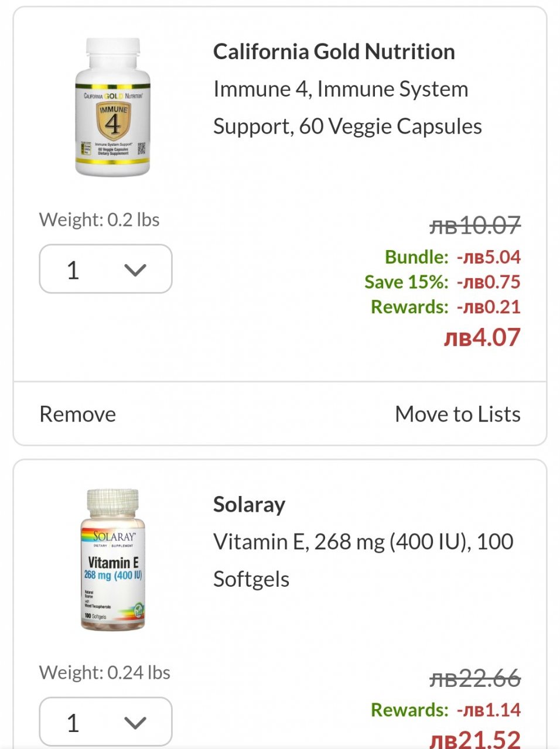This screenshot has height=749, width=560.
Task: Open the Solaray Vitamin E bottle image
Action: click(112, 560)
